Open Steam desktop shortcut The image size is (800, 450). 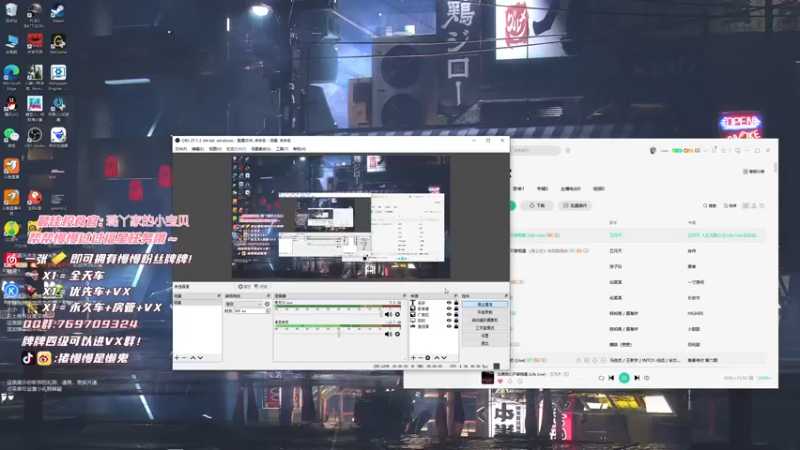tap(58, 13)
